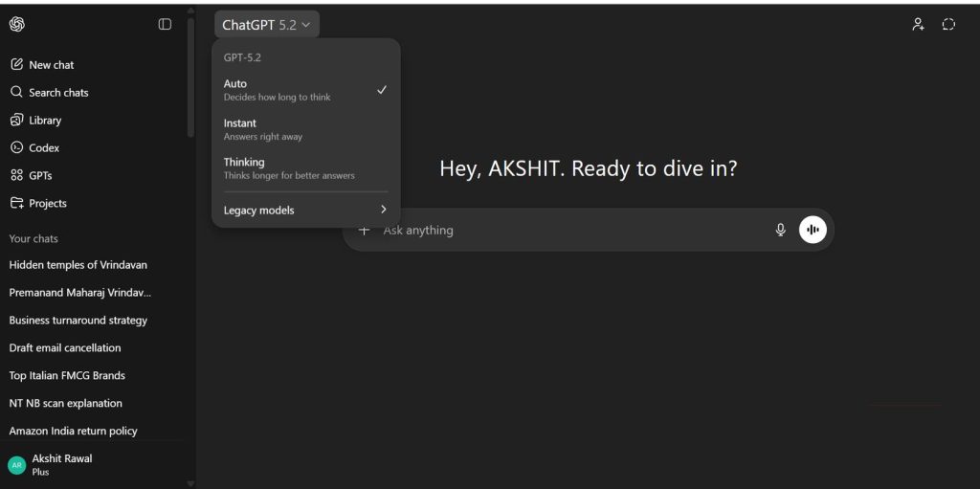
Task: Expand the Legacy models submenu
Action: 305,211
